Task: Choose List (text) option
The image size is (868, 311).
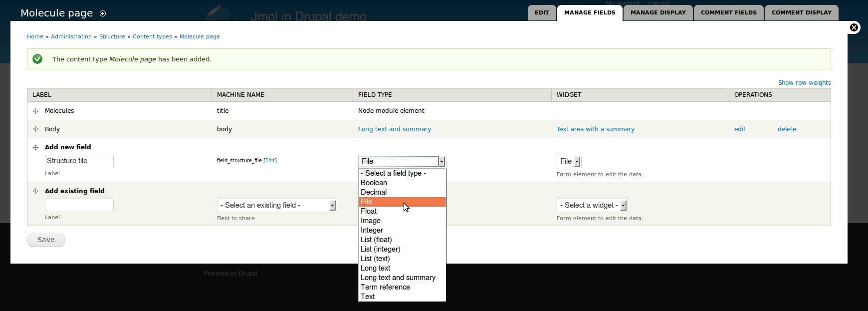Action: click(402, 259)
